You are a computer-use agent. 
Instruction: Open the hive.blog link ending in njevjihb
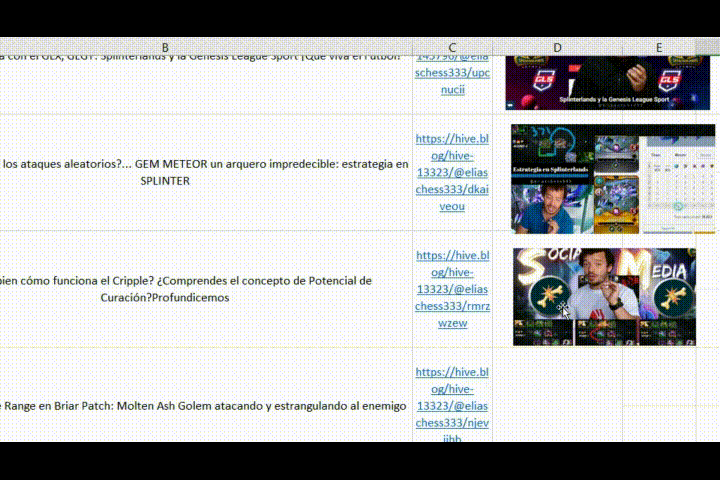452,405
